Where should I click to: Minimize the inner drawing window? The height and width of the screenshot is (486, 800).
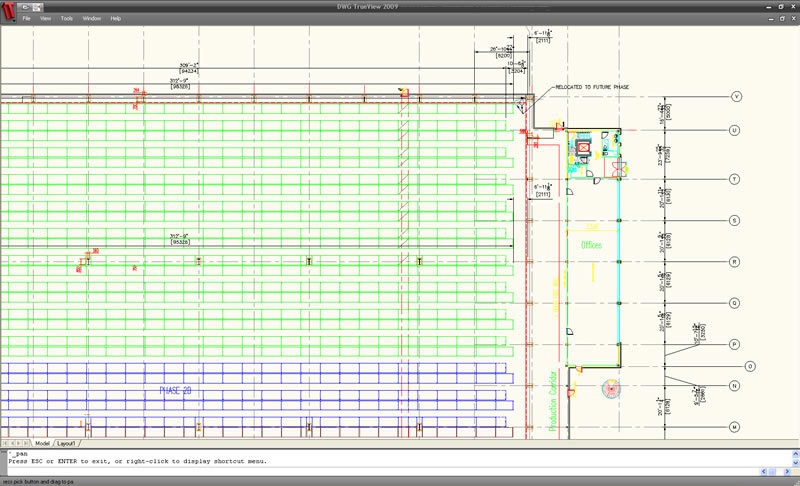771,19
